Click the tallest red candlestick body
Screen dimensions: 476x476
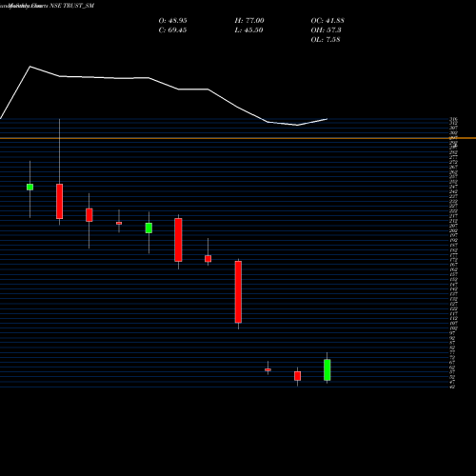click(x=238, y=291)
